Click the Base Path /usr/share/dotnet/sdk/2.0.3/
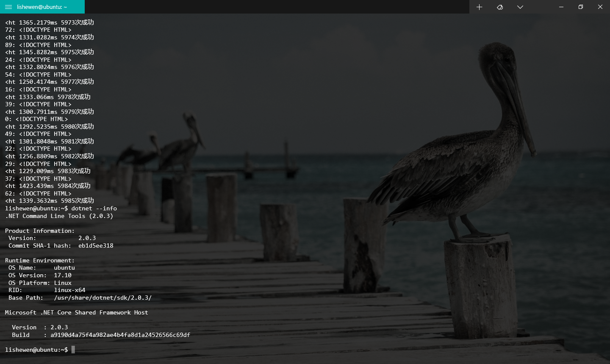 click(103, 298)
